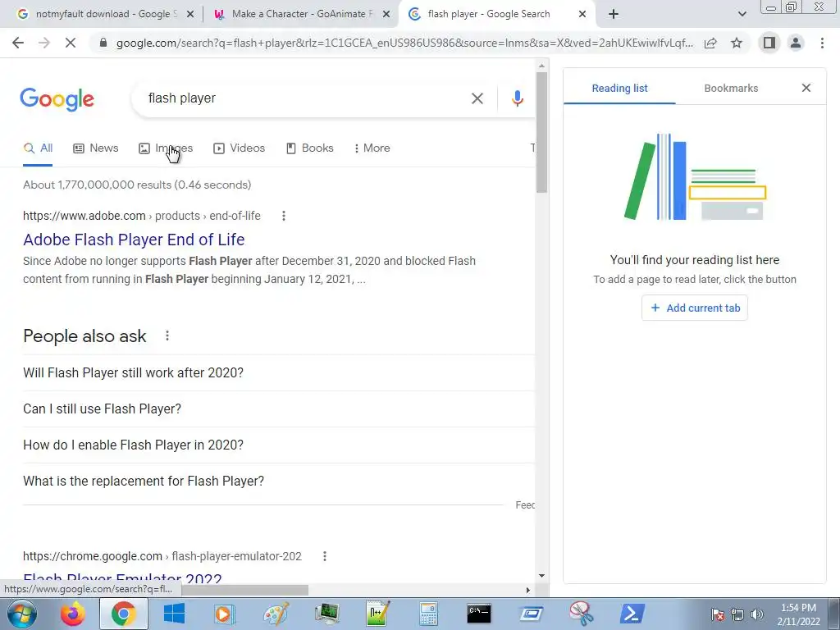Click Add current tab button
840x630 pixels.
coord(694,308)
